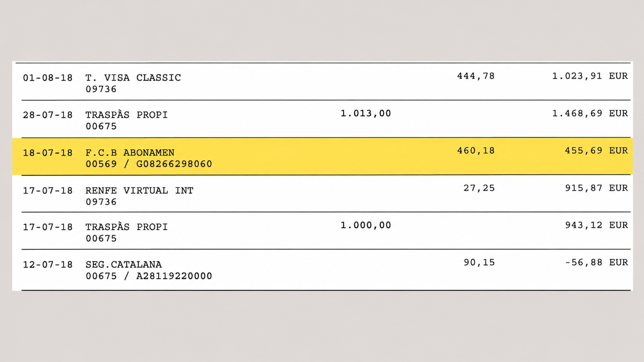The image size is (644, 362).
Task: Select reference 00569 / G08266298060
Action: point(149,164)
